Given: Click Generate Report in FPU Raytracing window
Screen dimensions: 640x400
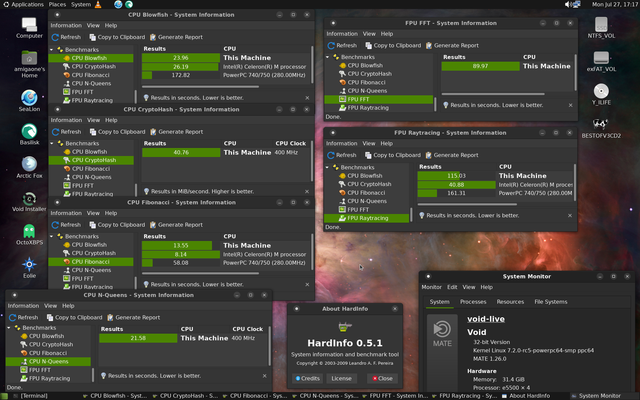Looking at the screenshot, I should pyautogui.click(x=452, y=155).
